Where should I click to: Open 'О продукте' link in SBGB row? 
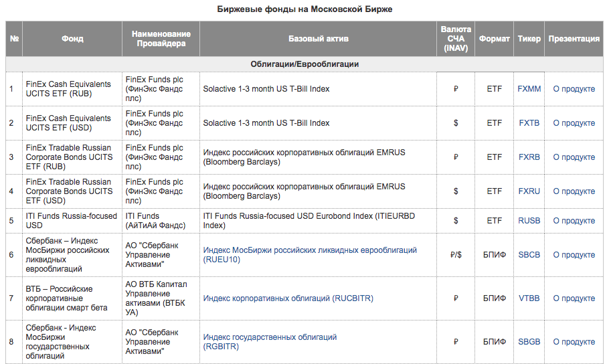pyautogui.click(x=574, y=342)
